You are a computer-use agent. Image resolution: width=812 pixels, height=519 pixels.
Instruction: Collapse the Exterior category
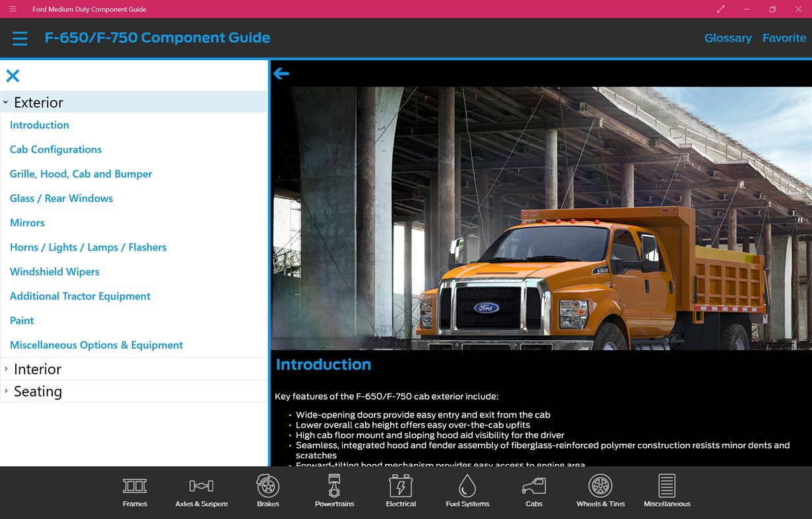(38, 102)
